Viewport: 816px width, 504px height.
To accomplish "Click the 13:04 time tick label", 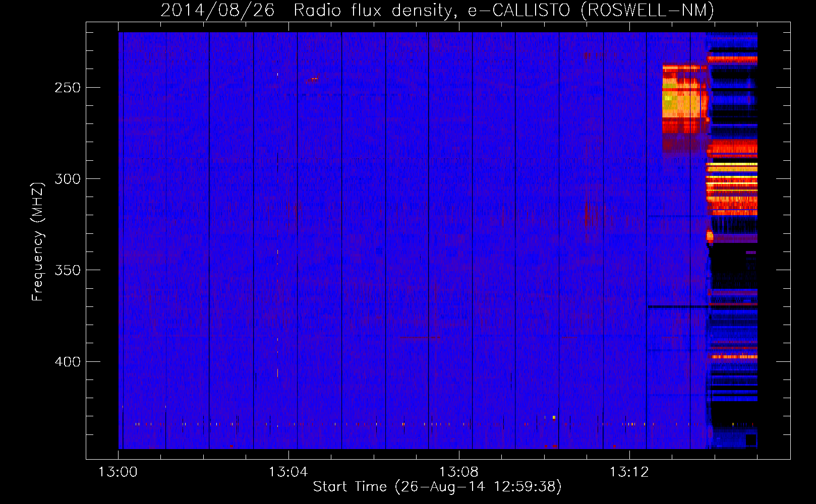I will tap(288, 472).
